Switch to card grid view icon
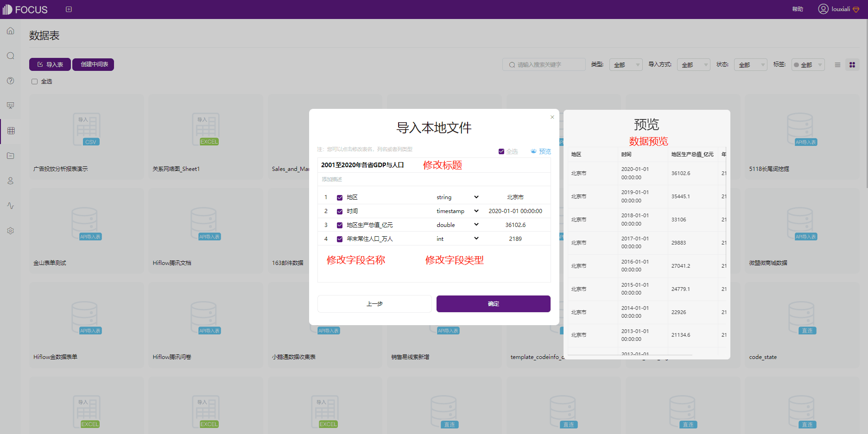The image size is (868, 434). point(852,65)
